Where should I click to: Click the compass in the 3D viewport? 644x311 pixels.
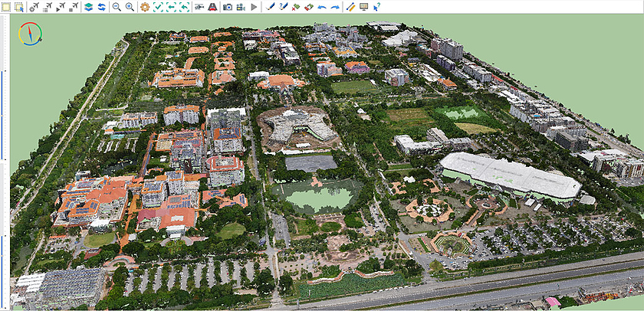(30, 34)
